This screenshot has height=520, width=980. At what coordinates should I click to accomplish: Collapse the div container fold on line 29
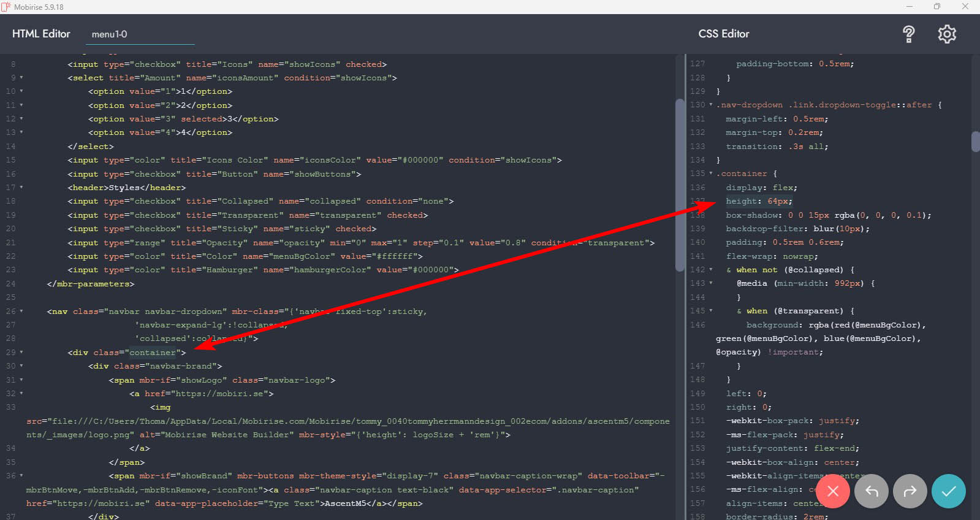click(x=21, y=353)
